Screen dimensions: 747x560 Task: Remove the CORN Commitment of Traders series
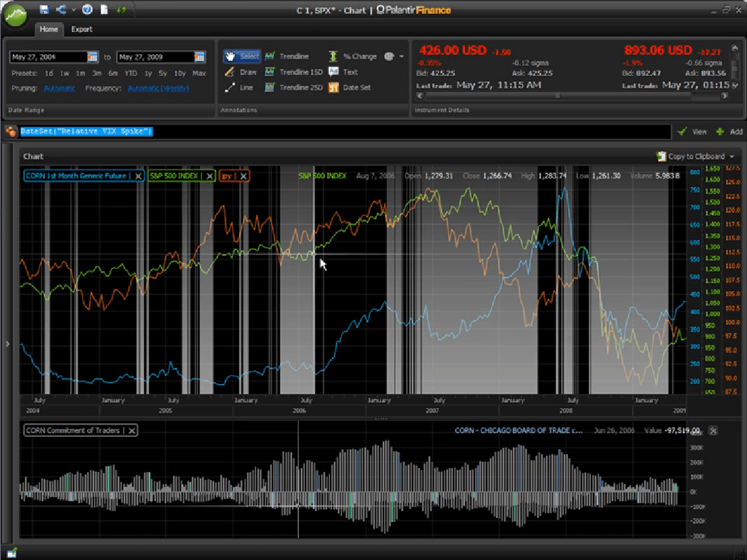coord(132,431)
